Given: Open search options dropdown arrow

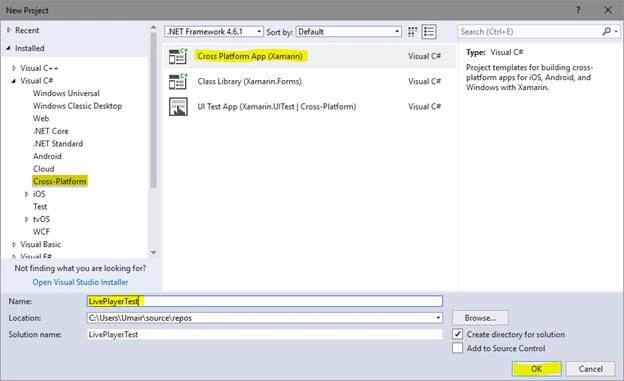Looking at the screenshot, I should click(x=616, y=31).
